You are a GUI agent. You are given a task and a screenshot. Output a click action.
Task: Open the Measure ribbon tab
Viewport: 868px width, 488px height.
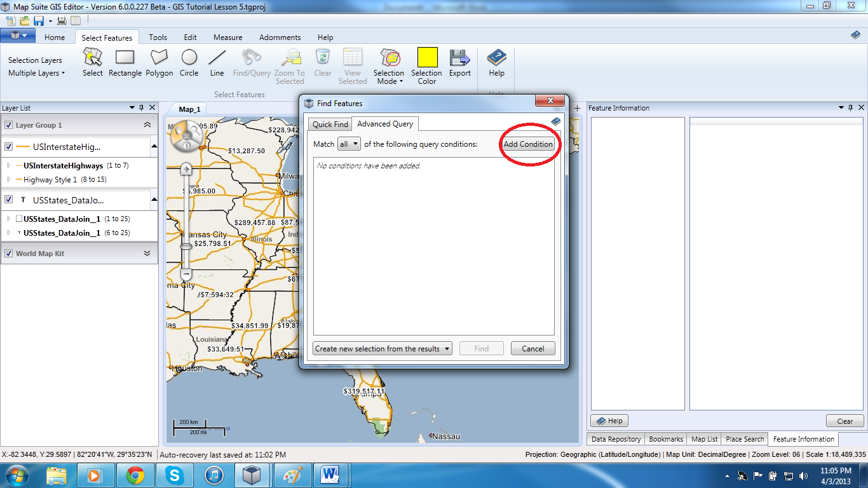(x=227, y=37)
